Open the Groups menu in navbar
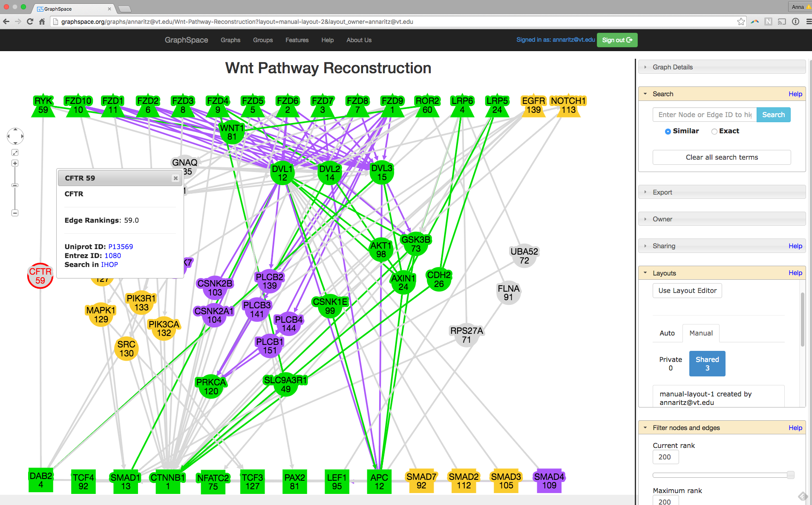Viewport: 812px width, 505px height. 262,40
